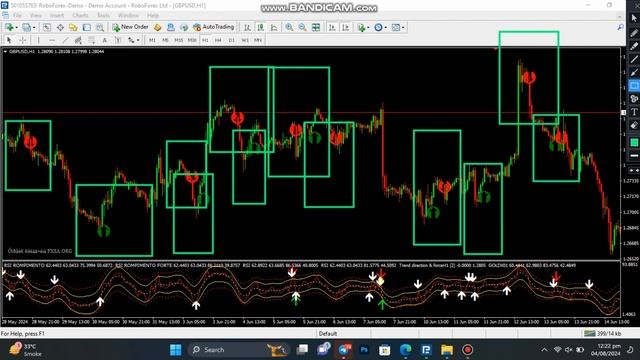Click the search magnifier in toolbar
Image resolution: width=640 pixels, height=360 pixels.
[x=620, y=27]
